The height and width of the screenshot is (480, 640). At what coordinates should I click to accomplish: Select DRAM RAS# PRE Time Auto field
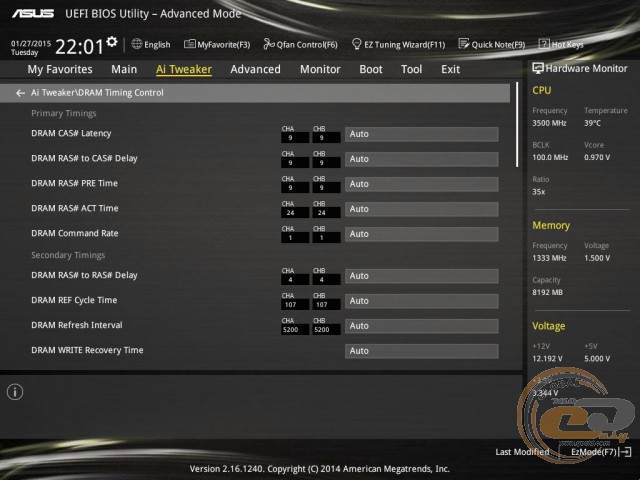(x=422, y=184)
